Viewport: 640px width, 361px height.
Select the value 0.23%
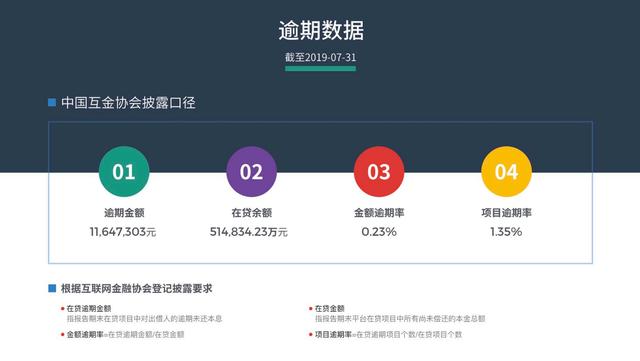(379, 232)
